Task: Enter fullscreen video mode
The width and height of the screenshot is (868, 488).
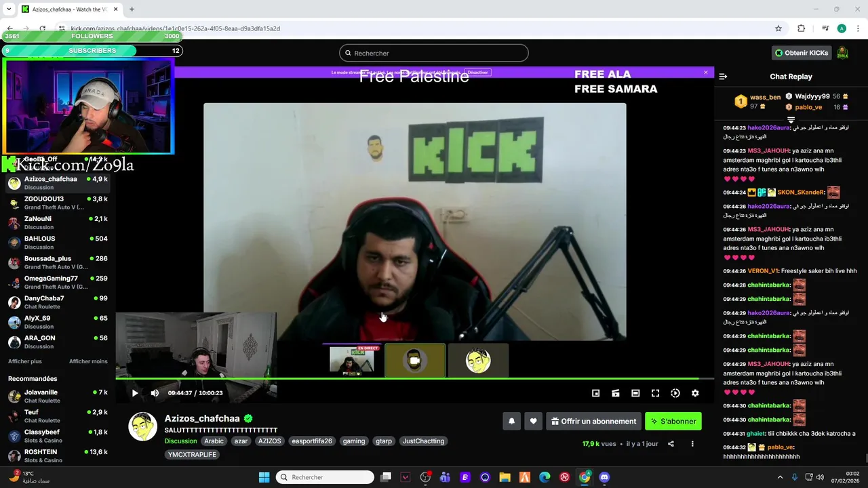Action: (x=655, y=393)
